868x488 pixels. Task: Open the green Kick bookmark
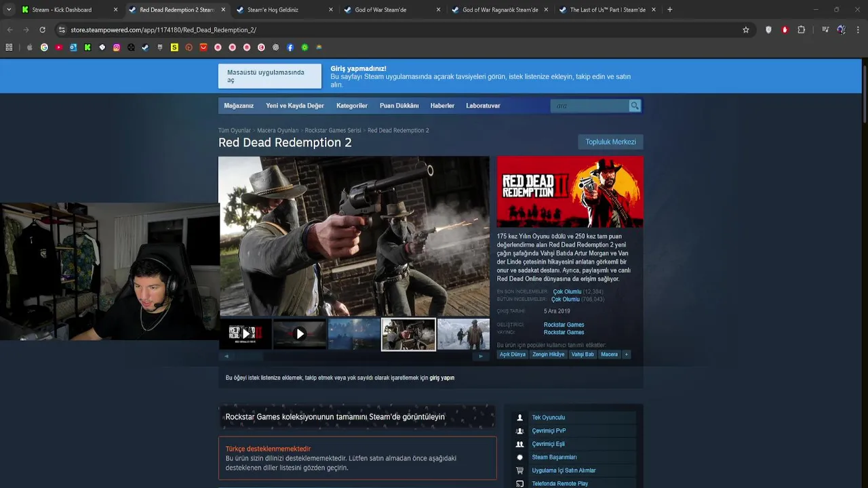[87, 47]
